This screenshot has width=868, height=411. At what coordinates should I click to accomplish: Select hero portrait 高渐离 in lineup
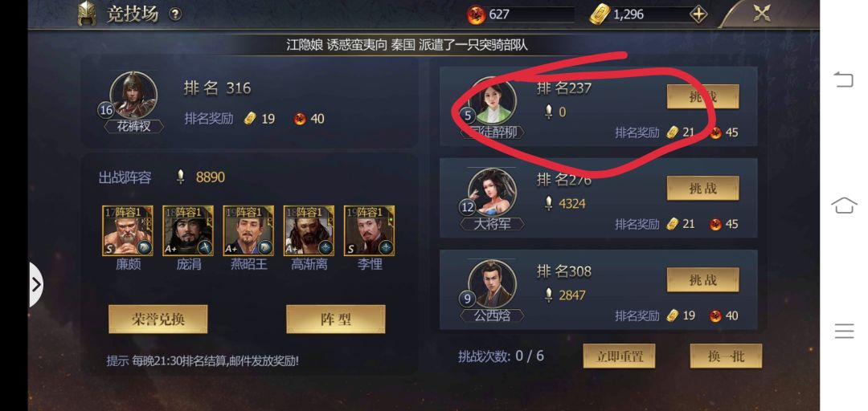[309, 230]
